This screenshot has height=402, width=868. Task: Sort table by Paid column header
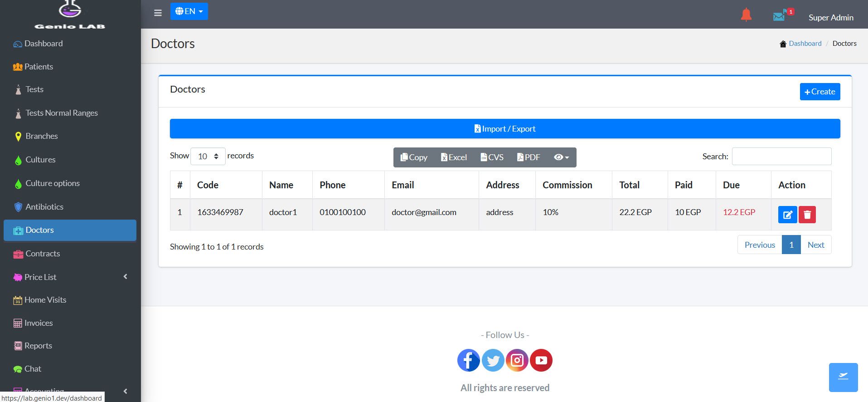click(x=692, y=185)
